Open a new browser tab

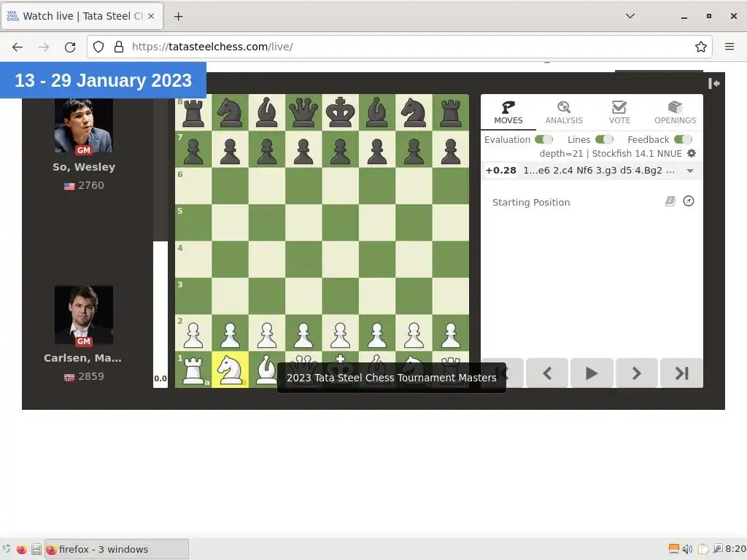pyautogui.click(x=178, y=16)
